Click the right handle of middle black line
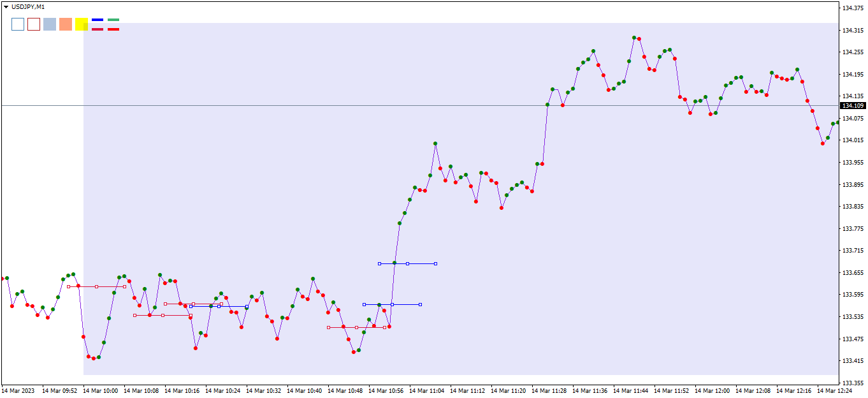The image size is (868, 398). (421, 304)
